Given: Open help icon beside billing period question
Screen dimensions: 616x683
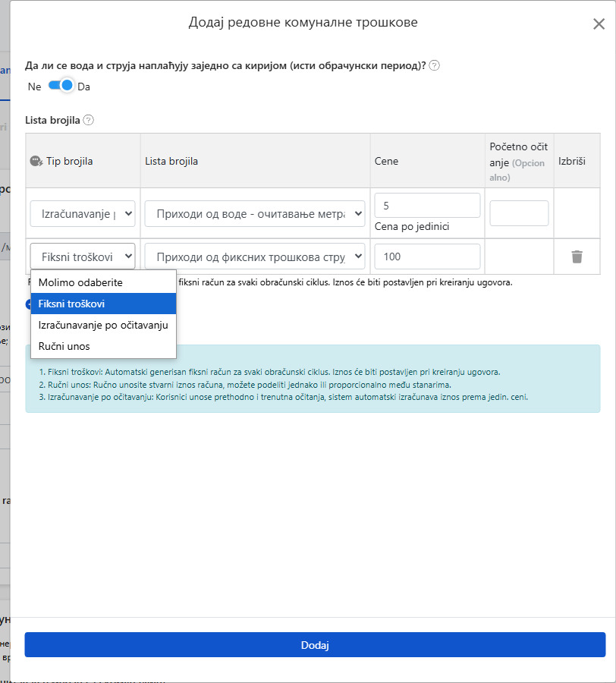Looking at the screenshot, I should click(x=434, y=65).
